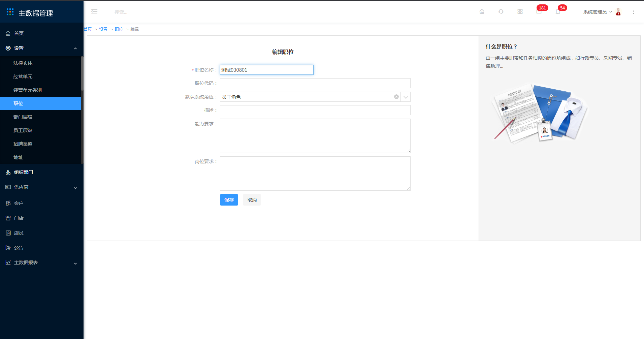The image size is (644, 339).
Task: Open the four-squares application grid icon
Action: 520,11
